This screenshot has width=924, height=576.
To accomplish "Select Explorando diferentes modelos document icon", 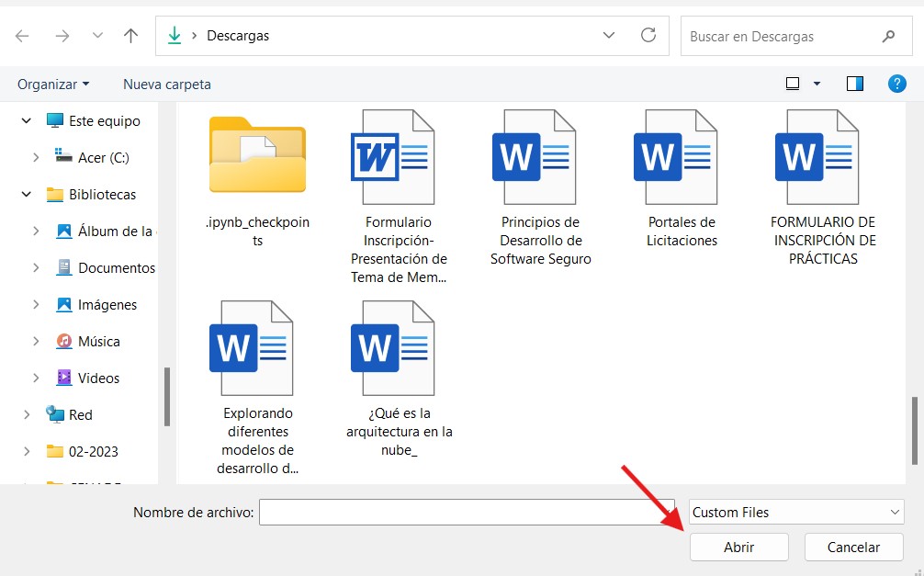I will pyautogui.click(x=251, y=348).
